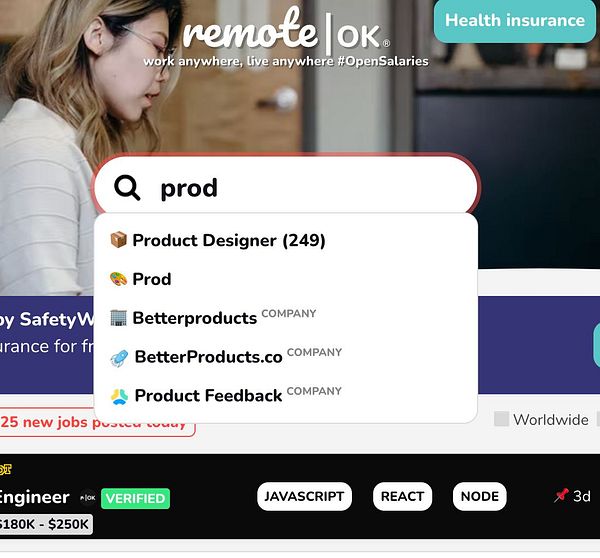Click the paint palette icon beside Prod
This screenshot has height=558, width=600.
(x=118, y=279)
